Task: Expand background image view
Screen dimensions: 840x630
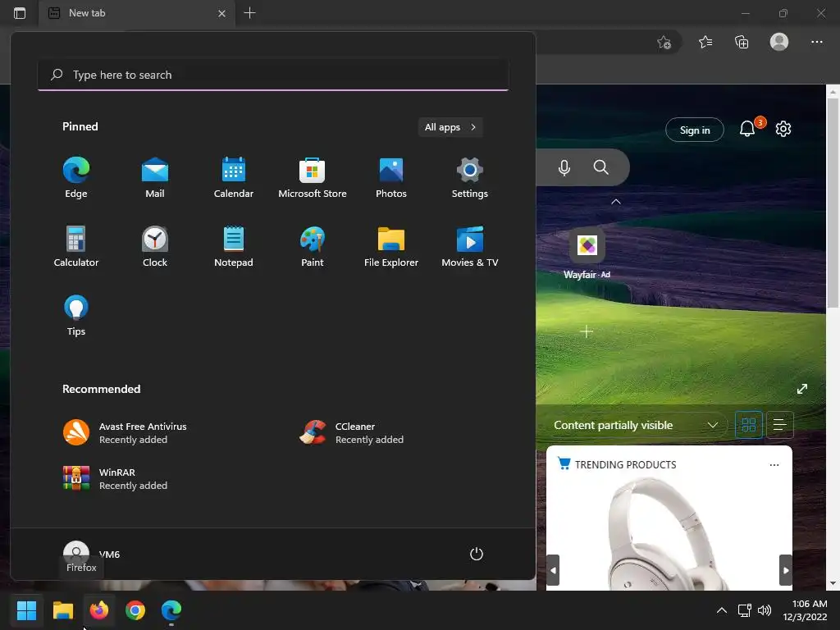Action: 802,389
